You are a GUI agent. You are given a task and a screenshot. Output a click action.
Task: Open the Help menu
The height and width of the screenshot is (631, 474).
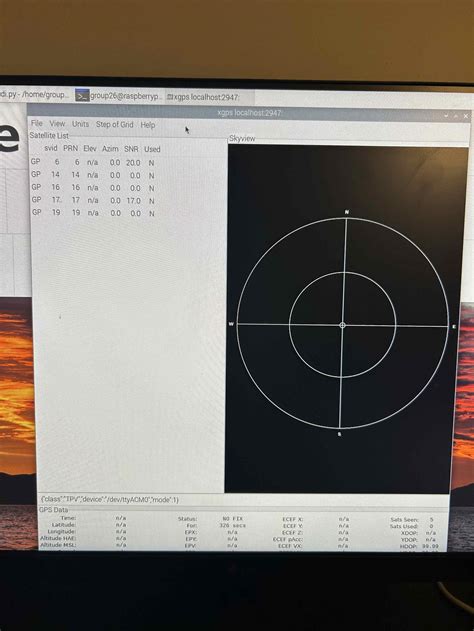click(148, 125)
